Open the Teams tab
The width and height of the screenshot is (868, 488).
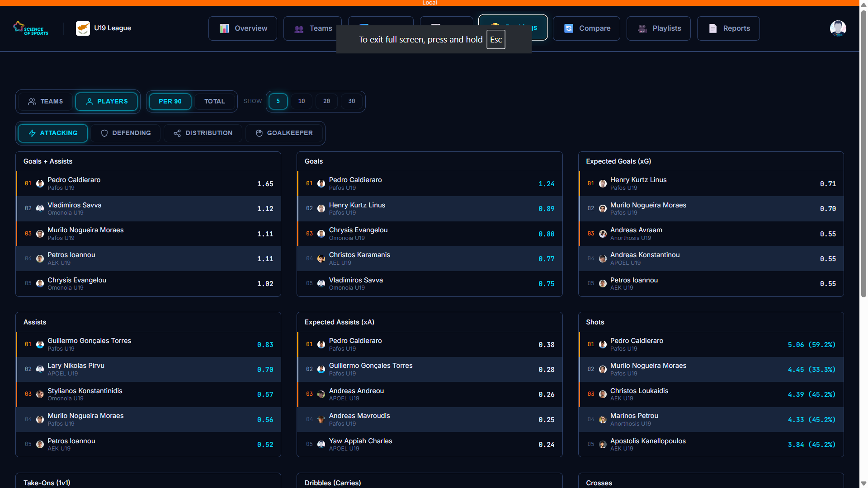pos(313,28)
